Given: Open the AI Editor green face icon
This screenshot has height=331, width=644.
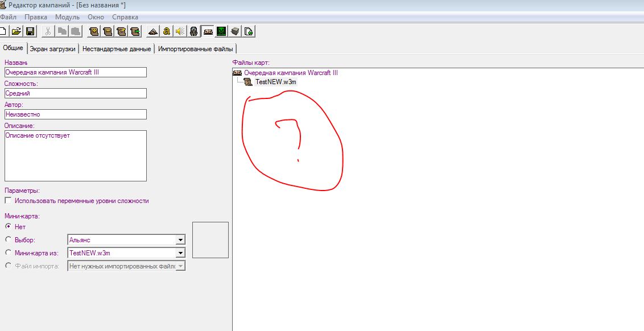Looking at the screenshot, I should point(221,31).
